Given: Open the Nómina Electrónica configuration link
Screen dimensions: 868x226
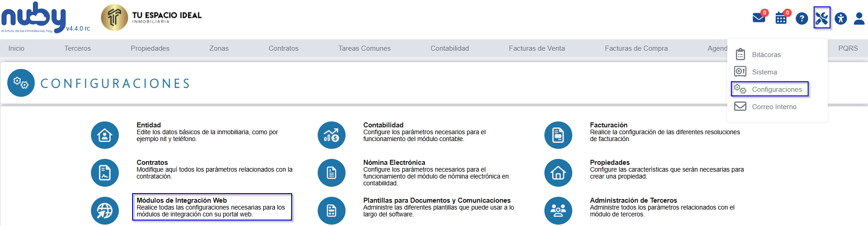Looking at the screenshot, I should click(x=394, y=163).
